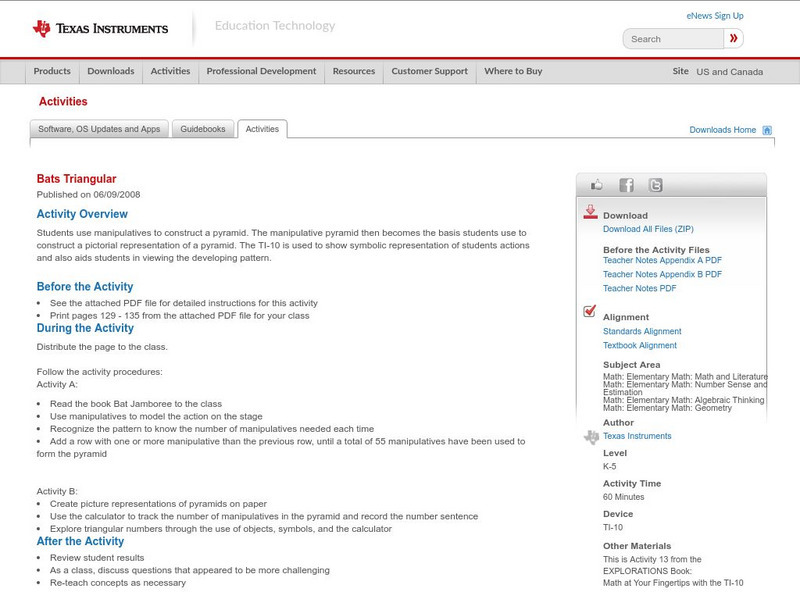800x592 pixels.
Task: Switch to the Guidebooks tab
Action: tap(203, 129)
